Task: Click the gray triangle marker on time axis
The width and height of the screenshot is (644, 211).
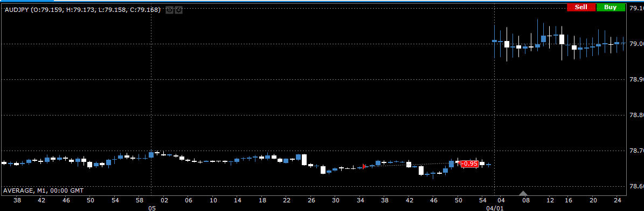Action: tap(523, 193)
